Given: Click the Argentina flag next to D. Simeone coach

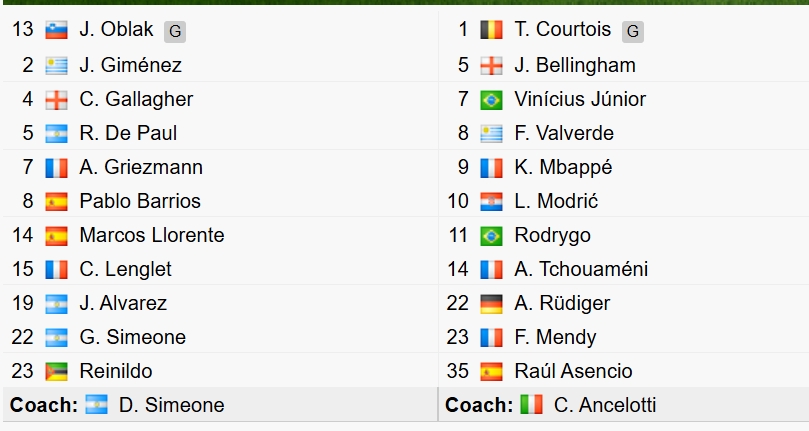Looking at the screenshot, I should (x=96, y=405).
